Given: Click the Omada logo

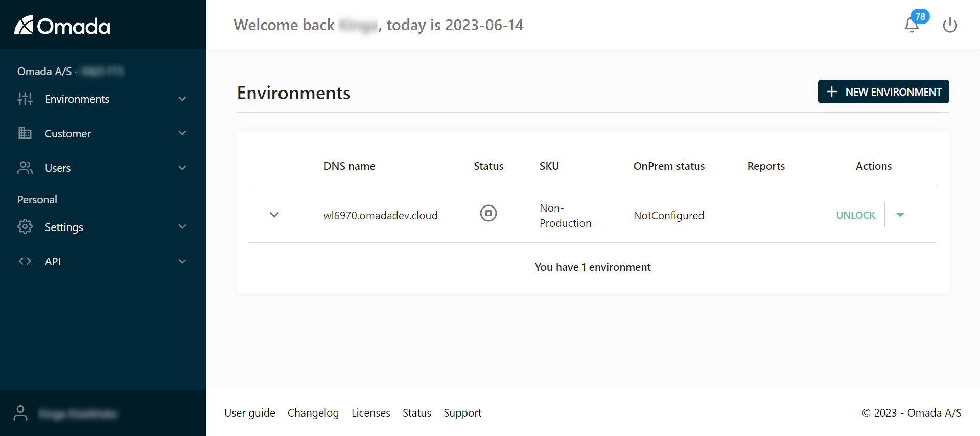Looking at the screenshot, I should tap(62, 25).
